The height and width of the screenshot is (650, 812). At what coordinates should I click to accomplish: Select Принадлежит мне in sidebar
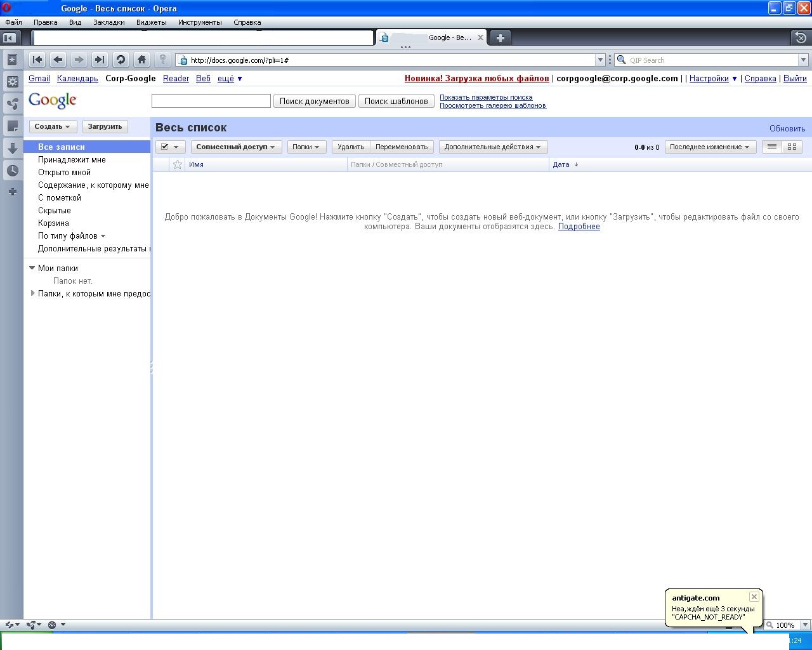point(72,159)
